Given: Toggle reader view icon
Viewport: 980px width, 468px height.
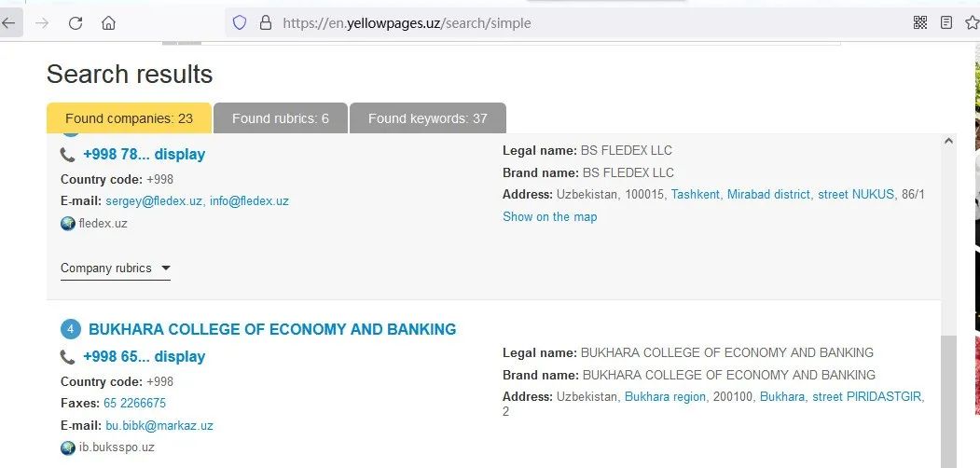Looking at the screenshot, I should [946, 23].
